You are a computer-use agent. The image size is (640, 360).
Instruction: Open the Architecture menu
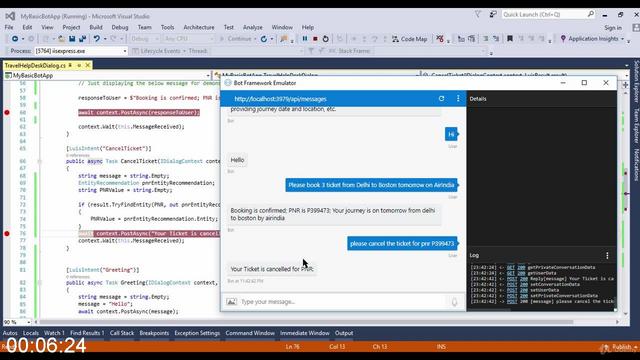tap(199, 27)
